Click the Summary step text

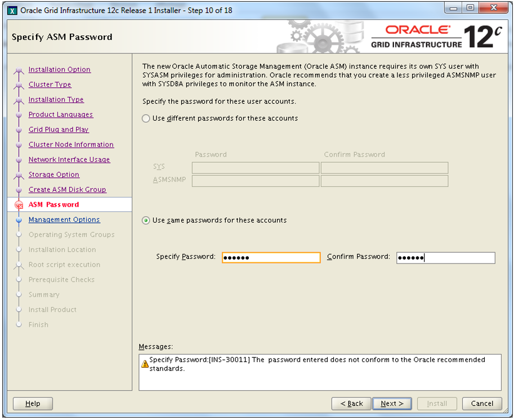click(44, 295)
